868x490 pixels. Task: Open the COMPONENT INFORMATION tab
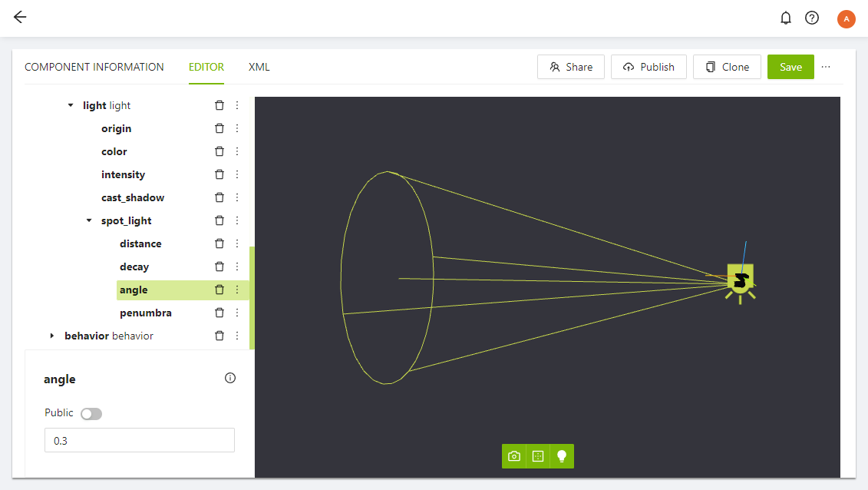pos(94,67)
